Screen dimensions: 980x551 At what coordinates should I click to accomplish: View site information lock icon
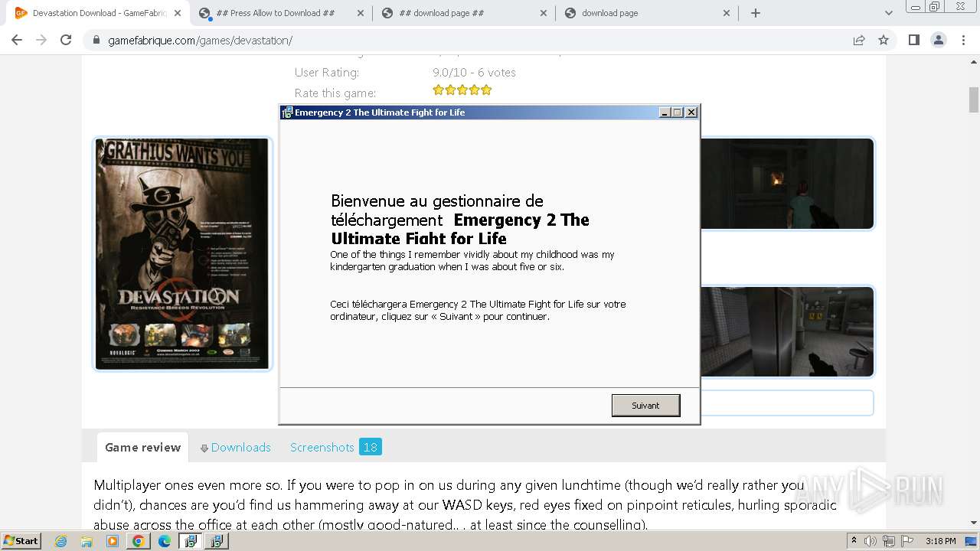[x=96, y=41]
